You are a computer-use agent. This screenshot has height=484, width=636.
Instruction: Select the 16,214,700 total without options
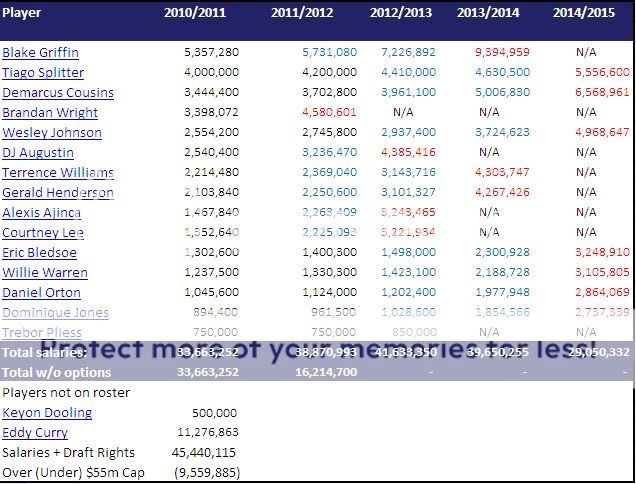pos(326,372)
